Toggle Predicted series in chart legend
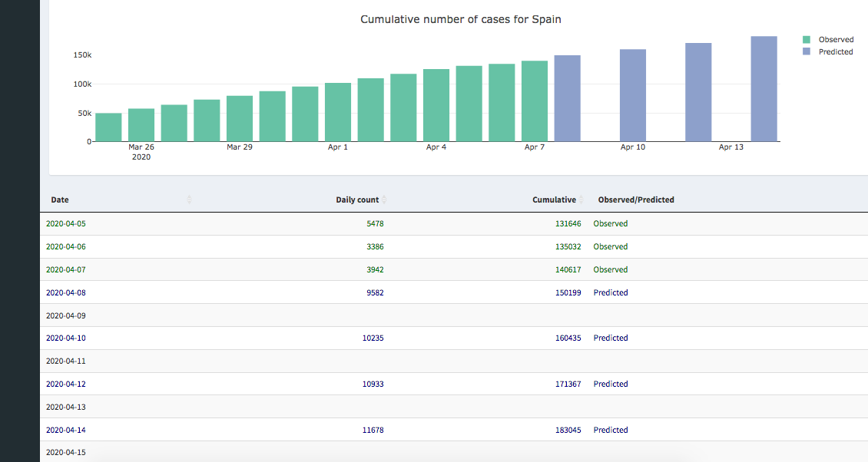The height and width of the screenshot is (462, 868). coord(836,51)
